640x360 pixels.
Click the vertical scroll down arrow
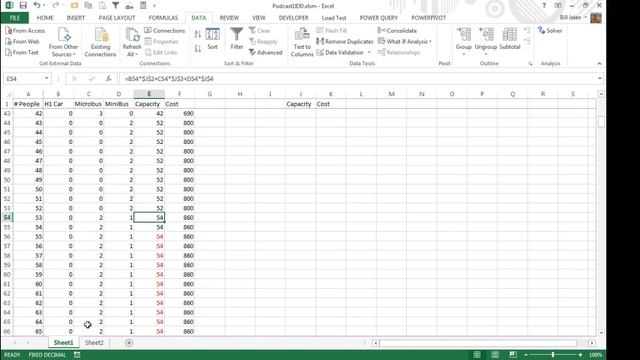click(601, 333)
